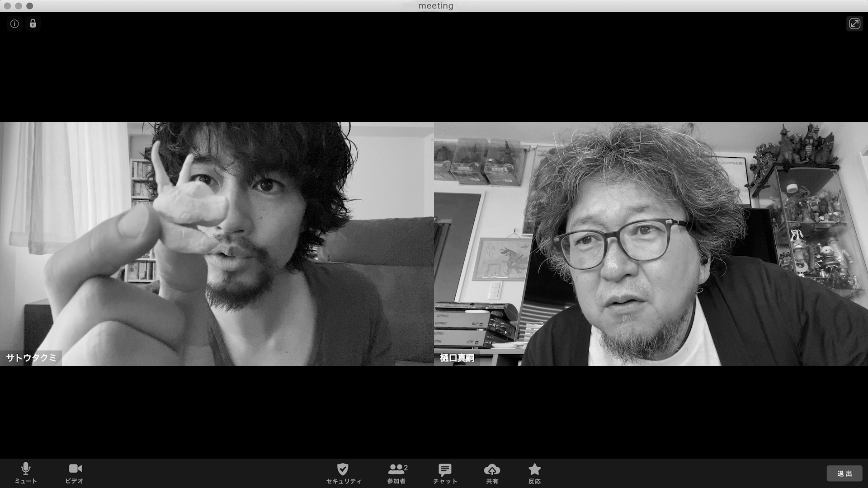Toggle the video camera (ビデオ)
This screenshot has height=488, width=868.
[75, 473]
